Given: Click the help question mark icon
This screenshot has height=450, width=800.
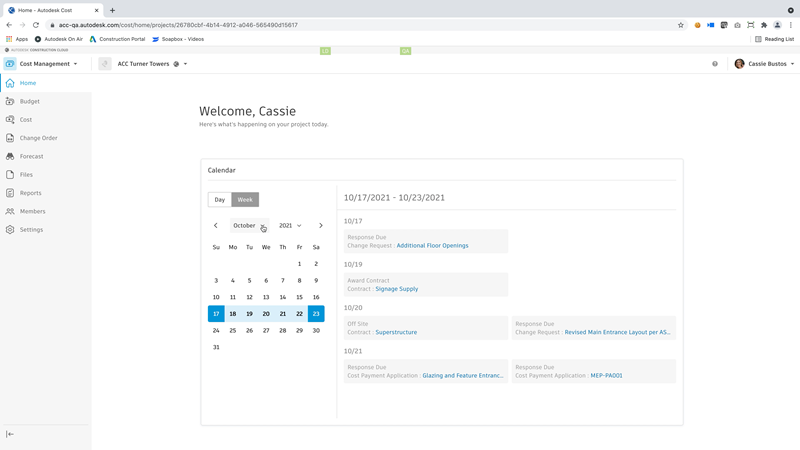Looking at the screenshot, I should coord(715,64).
